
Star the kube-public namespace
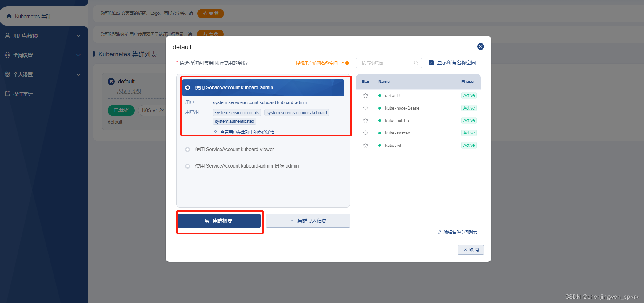click(365, 121)
